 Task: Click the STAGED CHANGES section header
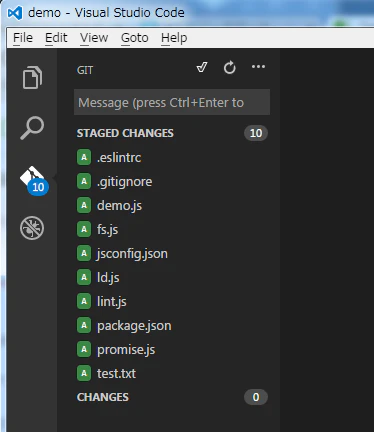pos(125,133)
